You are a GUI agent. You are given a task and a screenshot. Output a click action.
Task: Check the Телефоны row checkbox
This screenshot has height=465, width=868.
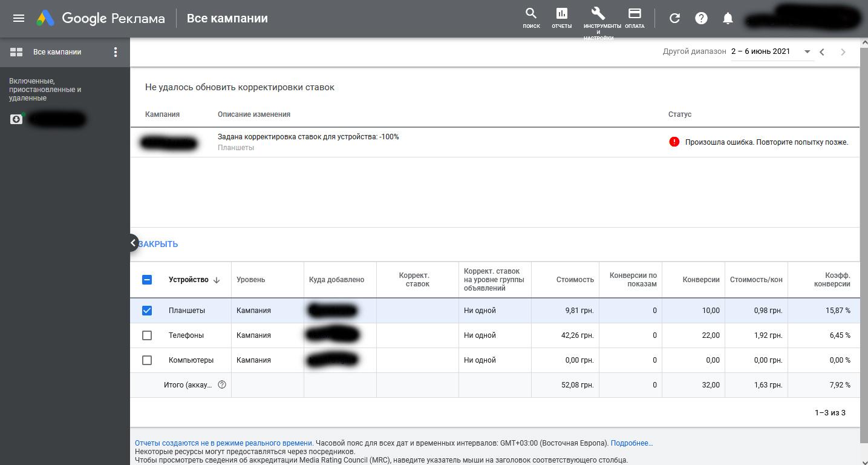click(x=147, y=335)
